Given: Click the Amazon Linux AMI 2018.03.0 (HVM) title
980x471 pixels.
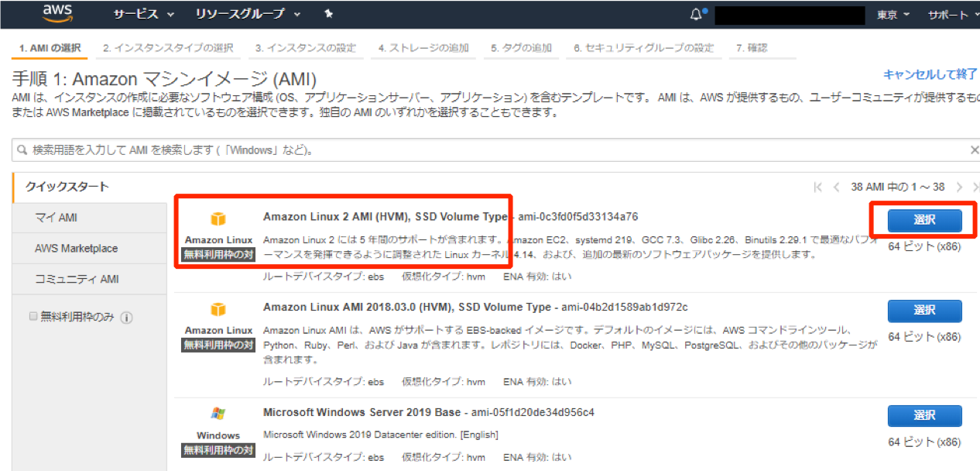Looking at the screenshot, I should pos(407,308).
